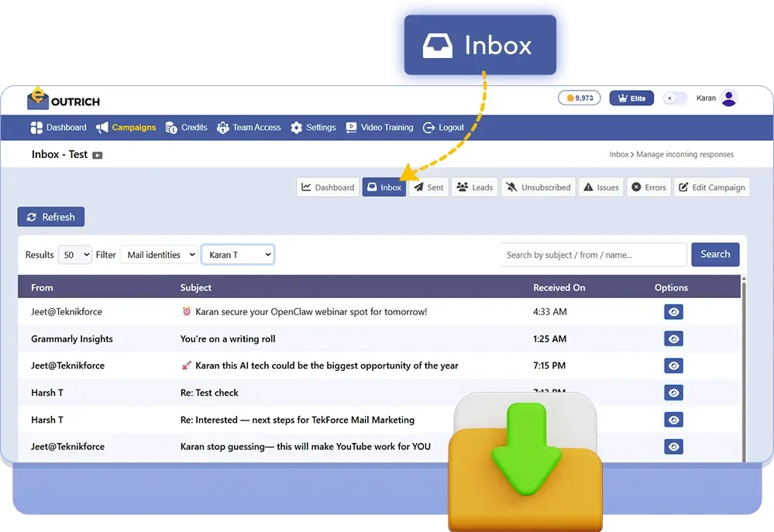Select the Inbox campaign tab
The image size is (774, 532).
[x=384, y=187]
